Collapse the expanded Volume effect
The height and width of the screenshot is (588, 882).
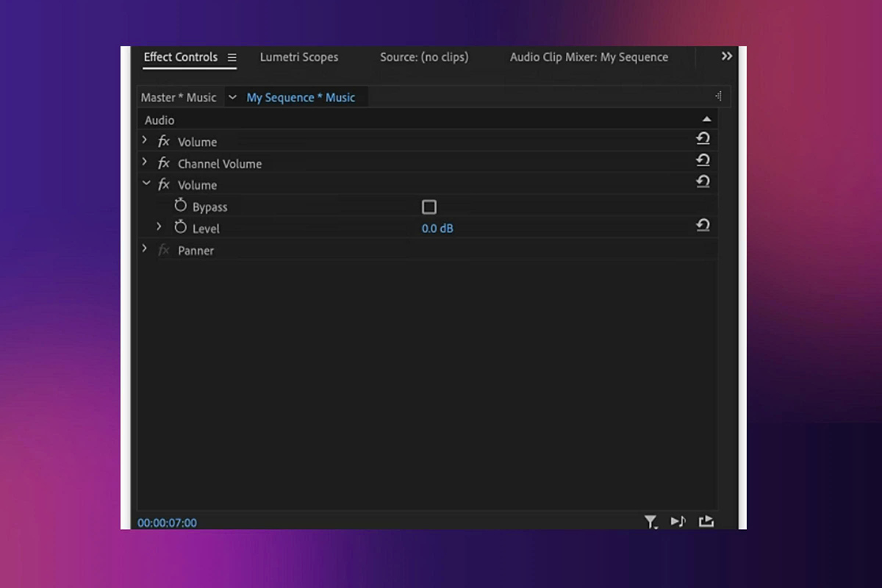(x=145, y=183)
